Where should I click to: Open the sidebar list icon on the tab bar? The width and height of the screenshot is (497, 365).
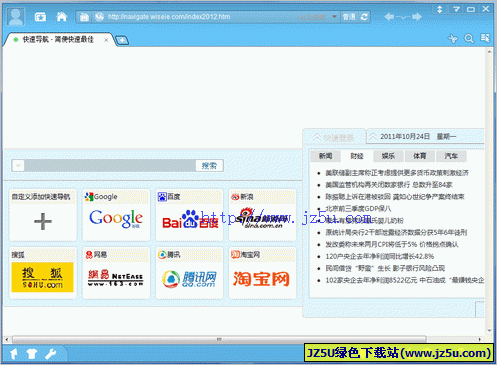[x=485, y=38]
